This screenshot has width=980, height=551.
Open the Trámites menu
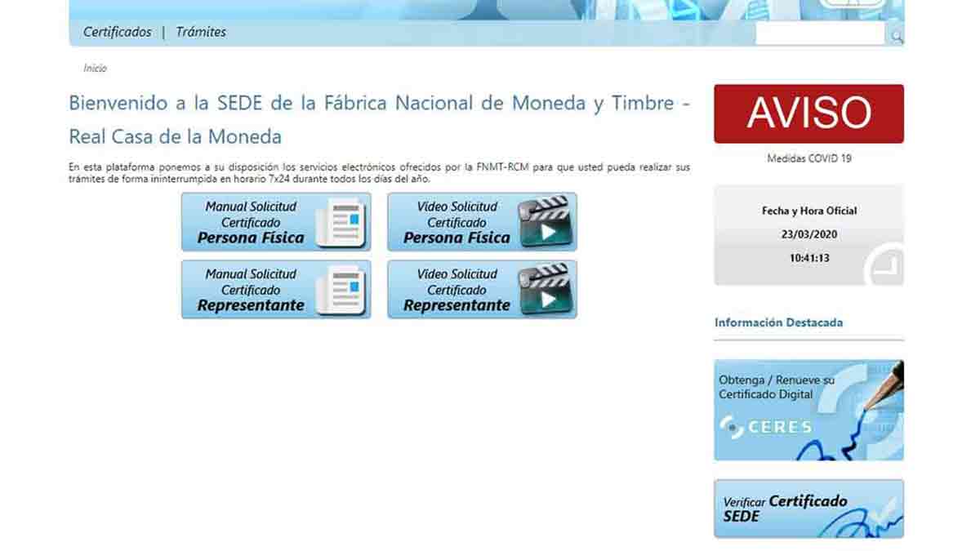tap(201, 32)
